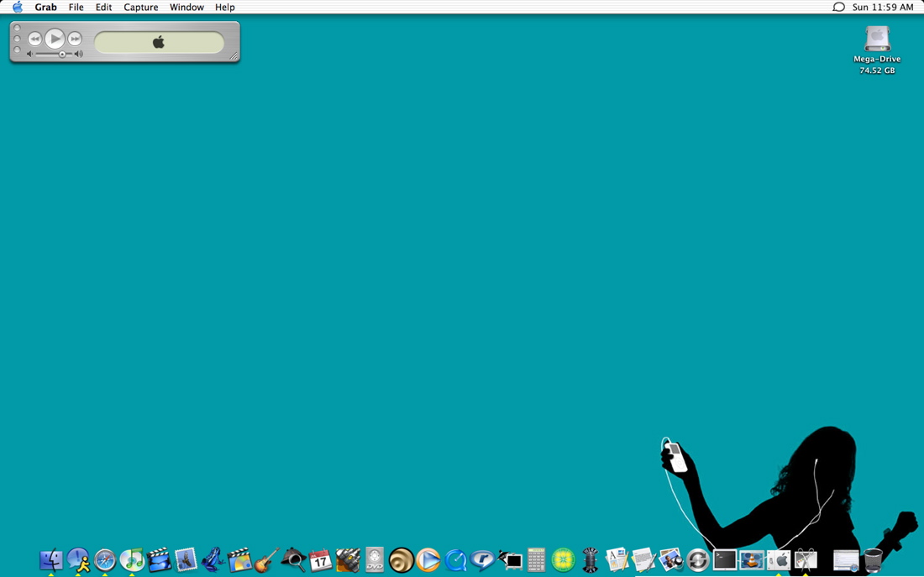Open the minimized window in the dock
The image size is (924, 577).
pos(846,560)
